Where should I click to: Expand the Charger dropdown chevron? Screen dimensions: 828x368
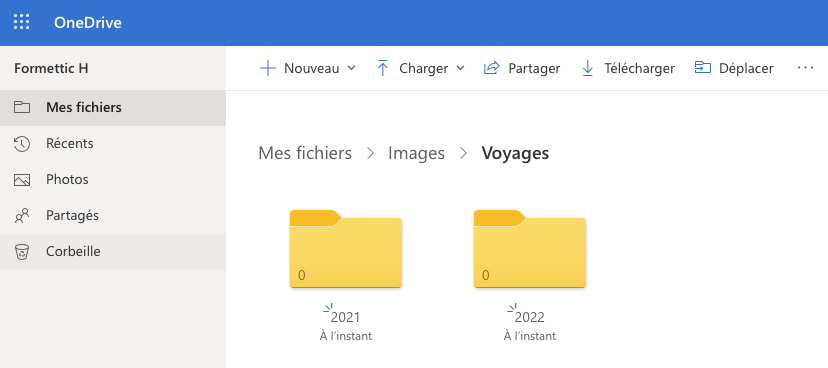tap(460, 68)
